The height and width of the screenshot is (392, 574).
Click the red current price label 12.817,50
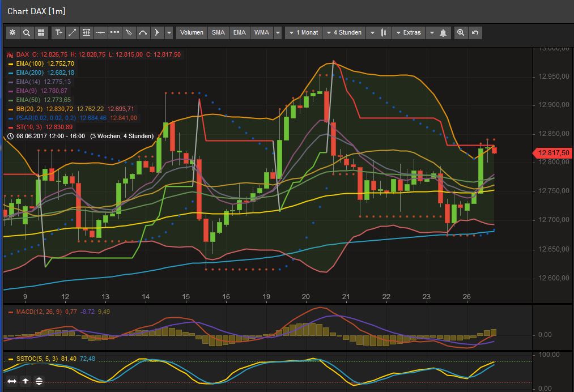(x=553, y=152)
